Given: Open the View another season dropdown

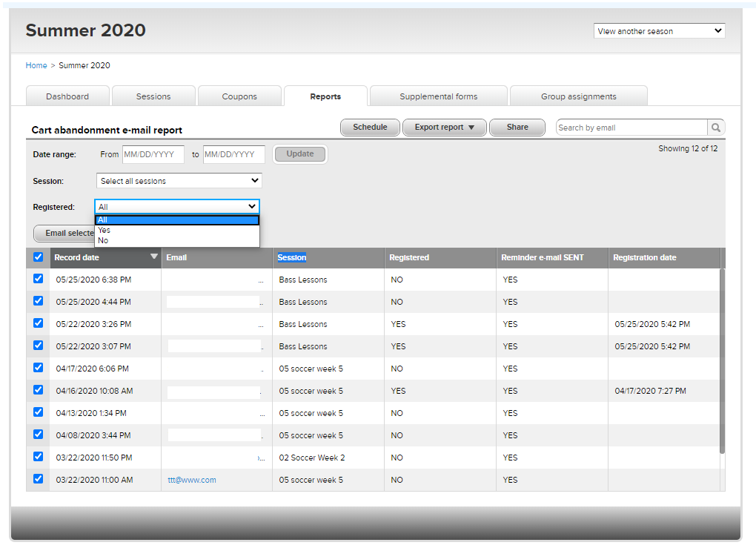Looking at the screenshot, I should coord(659,31).
